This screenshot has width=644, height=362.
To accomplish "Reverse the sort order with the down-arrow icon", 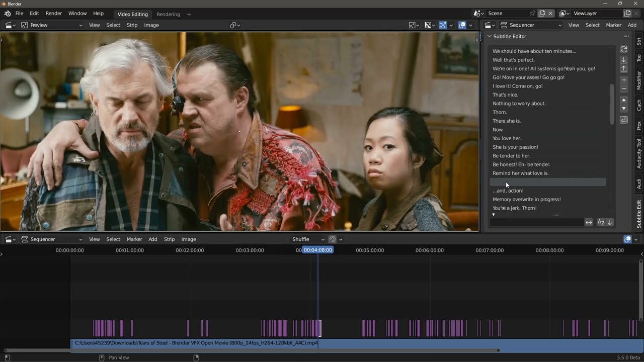I will (610, 222).
